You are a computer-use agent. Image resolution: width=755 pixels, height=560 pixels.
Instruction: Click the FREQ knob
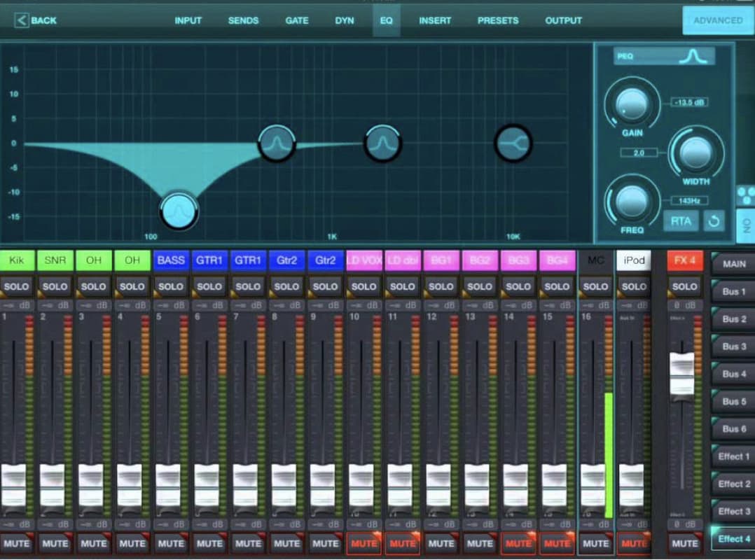pos(632,201)
